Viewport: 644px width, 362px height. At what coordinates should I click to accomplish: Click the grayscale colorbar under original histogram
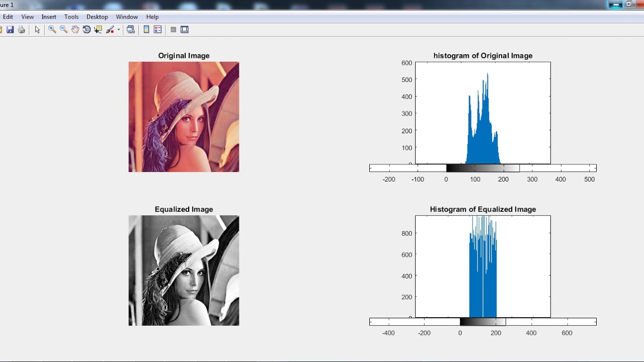pyautogui.click(x=482, y=168)
